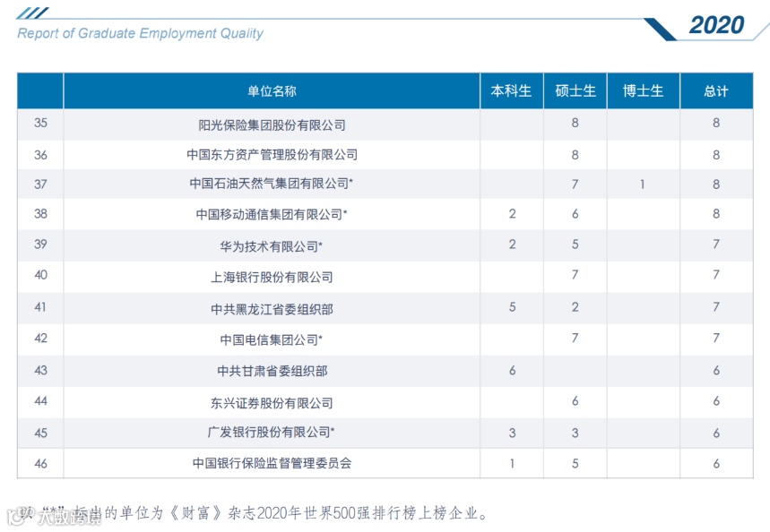Select '中国移动通信集团有限公司*' cell

272,214
